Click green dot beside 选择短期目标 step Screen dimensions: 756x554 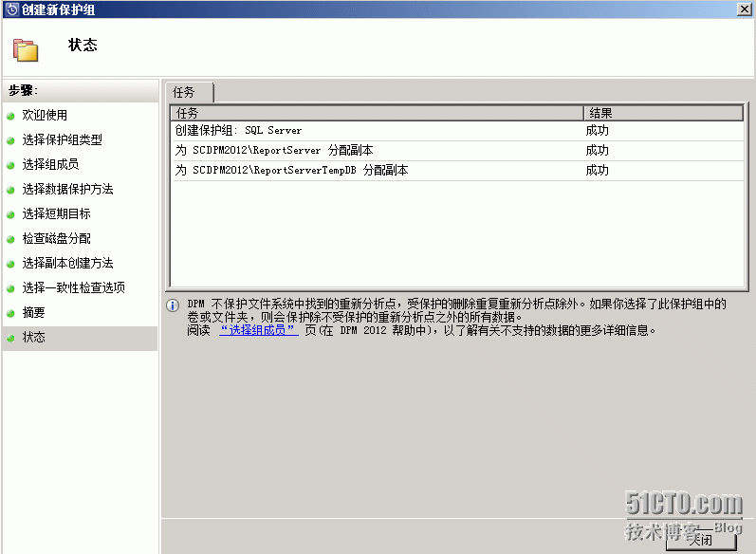(10, 214)
